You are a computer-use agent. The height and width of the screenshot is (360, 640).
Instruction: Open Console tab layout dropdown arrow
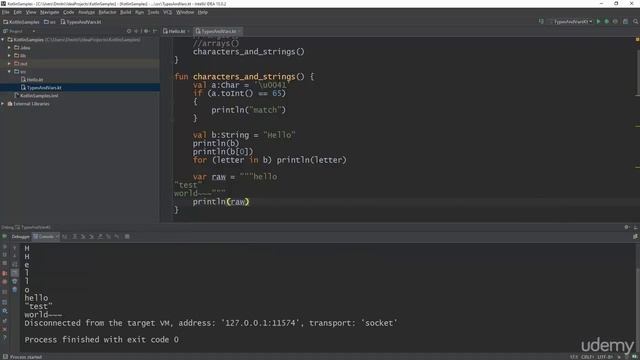pos(57,236)
